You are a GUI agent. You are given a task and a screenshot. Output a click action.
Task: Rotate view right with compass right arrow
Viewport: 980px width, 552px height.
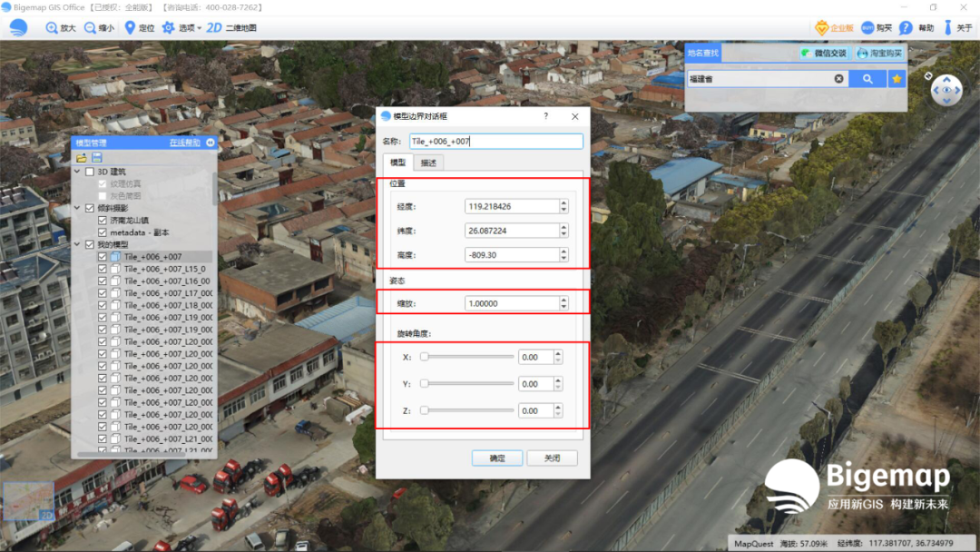tap(958, 91)
